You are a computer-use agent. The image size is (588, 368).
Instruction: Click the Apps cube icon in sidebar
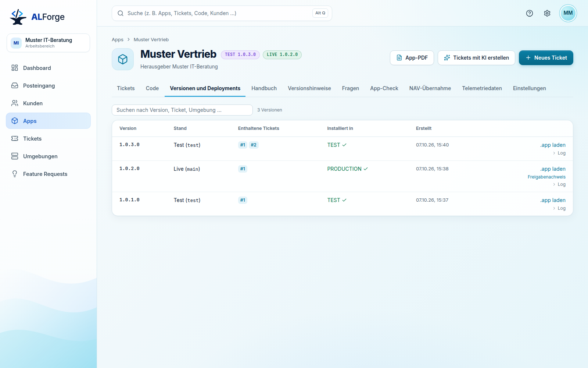click(x=15, y=121)
